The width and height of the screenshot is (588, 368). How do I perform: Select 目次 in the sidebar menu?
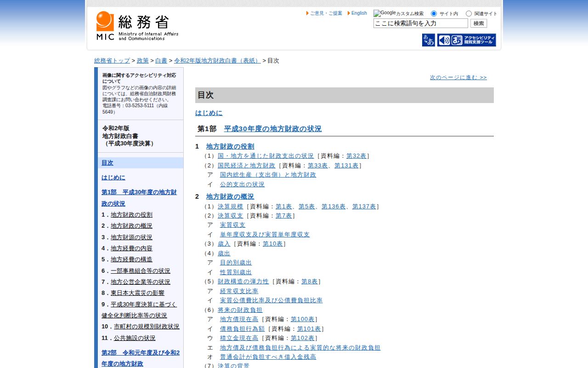(x=107, y=163)
